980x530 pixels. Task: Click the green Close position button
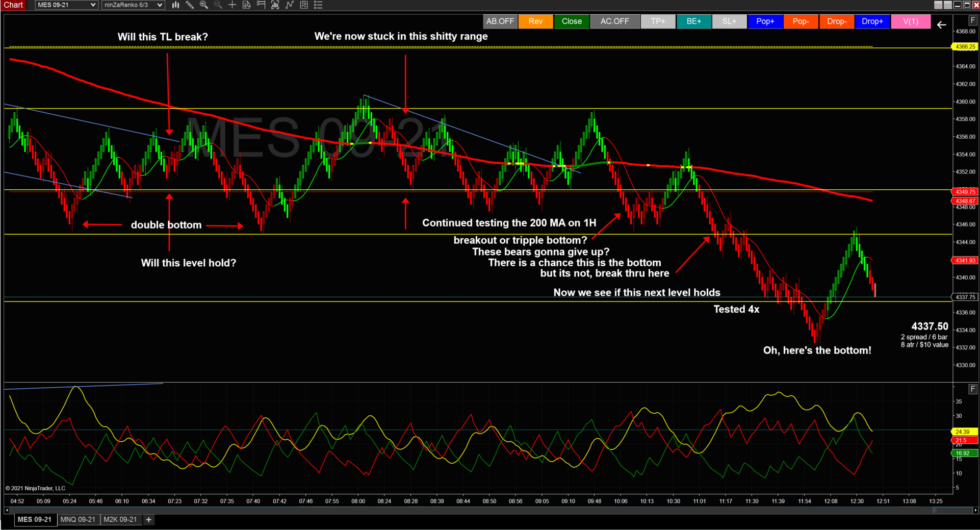(572, 21)
